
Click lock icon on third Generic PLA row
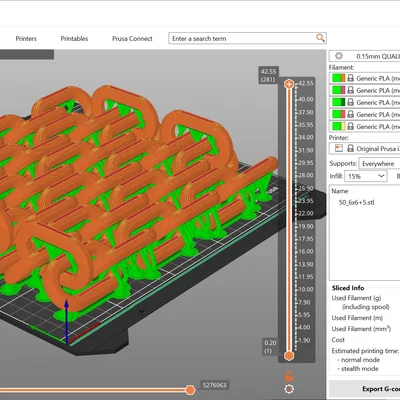[350, 102]
